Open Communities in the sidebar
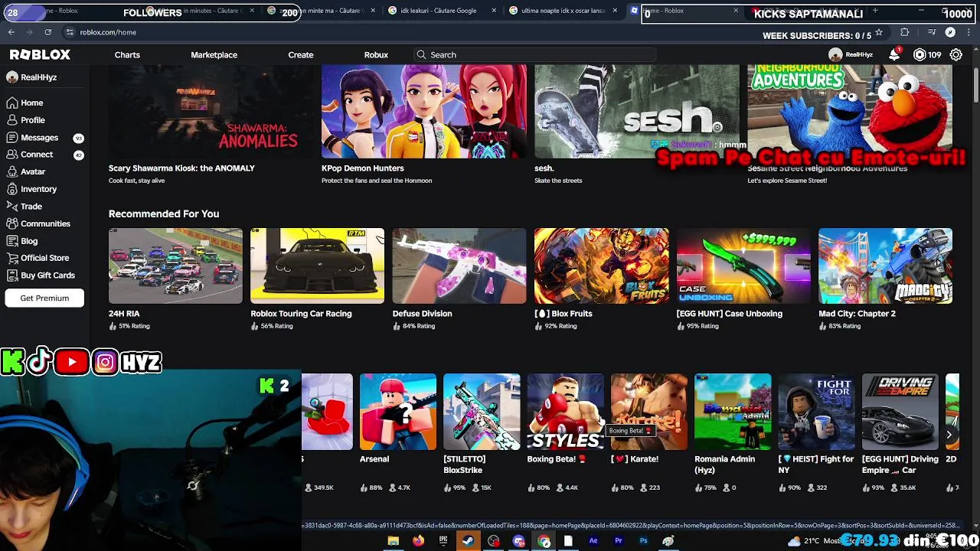 (x=45, y=223)
